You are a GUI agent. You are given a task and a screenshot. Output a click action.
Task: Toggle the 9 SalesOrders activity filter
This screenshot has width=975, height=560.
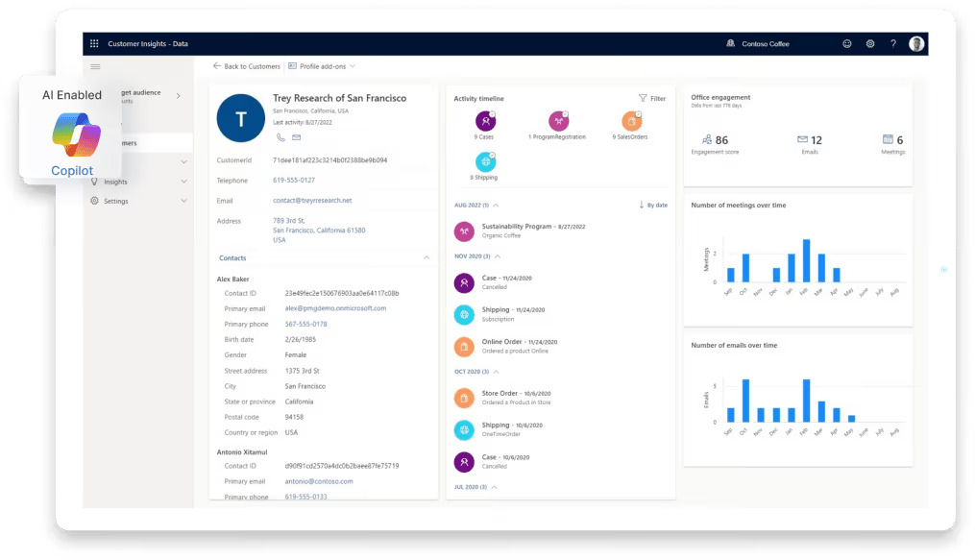[631, 121]
